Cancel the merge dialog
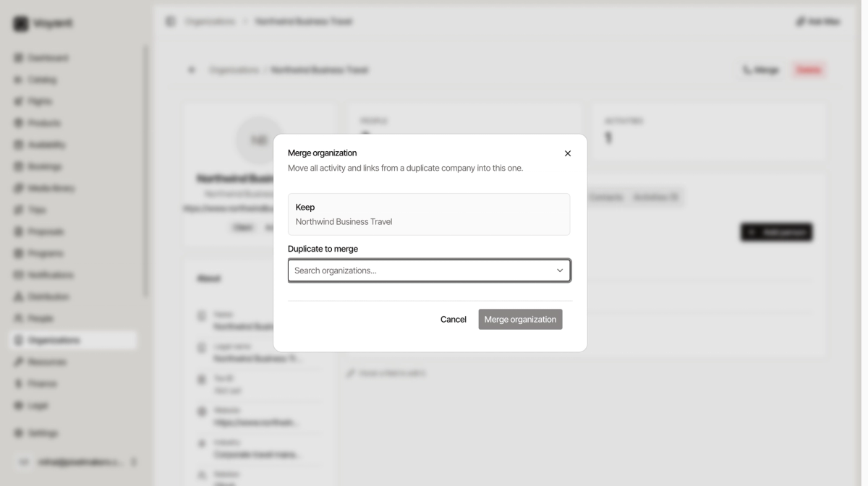 pyautogui.click(x=454, y=320)
